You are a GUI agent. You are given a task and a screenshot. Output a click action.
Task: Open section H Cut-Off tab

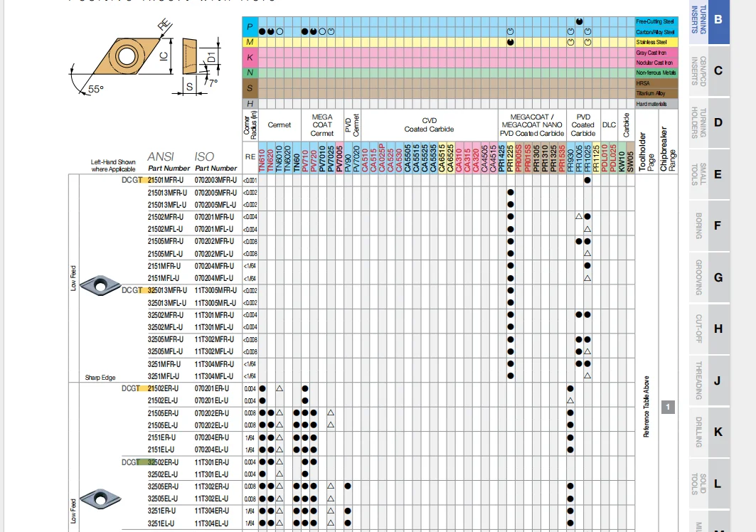pyautogui.click(x=709, y=329)
